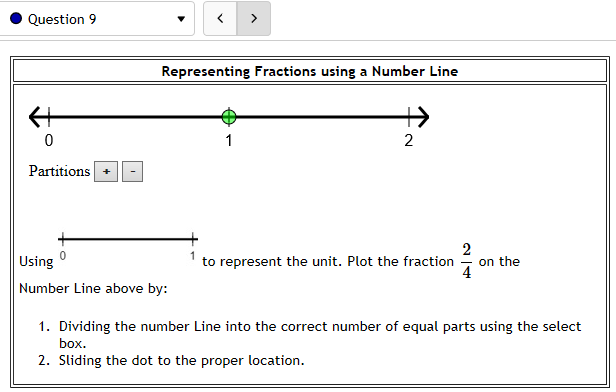Click the blue status dot beside Question 9
This screenshot has height=392, width=616.
click(x=16, y=18)
